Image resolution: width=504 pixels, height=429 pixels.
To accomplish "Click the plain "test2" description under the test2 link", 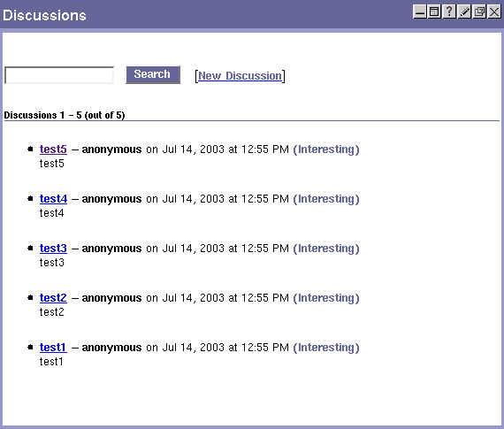I will pyautogui.click(x=52, y=312).
